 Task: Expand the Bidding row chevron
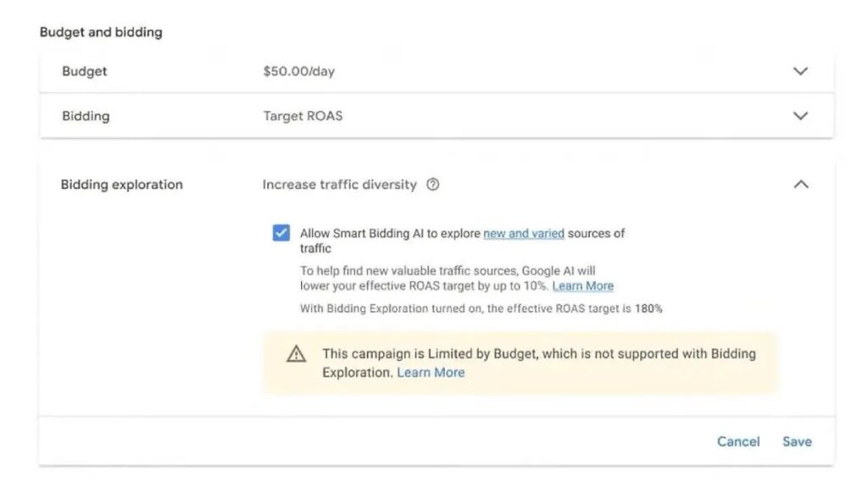[x=800, y=115]
